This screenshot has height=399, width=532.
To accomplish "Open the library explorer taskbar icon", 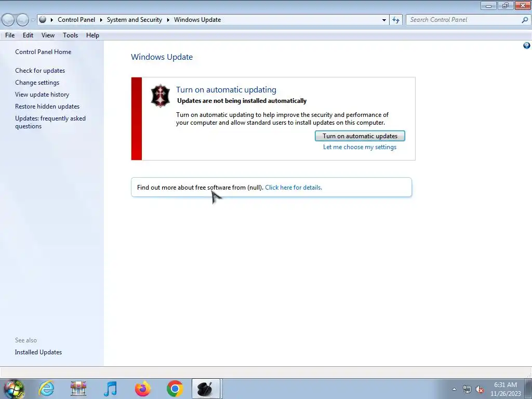I will click(x=78, y=389).
